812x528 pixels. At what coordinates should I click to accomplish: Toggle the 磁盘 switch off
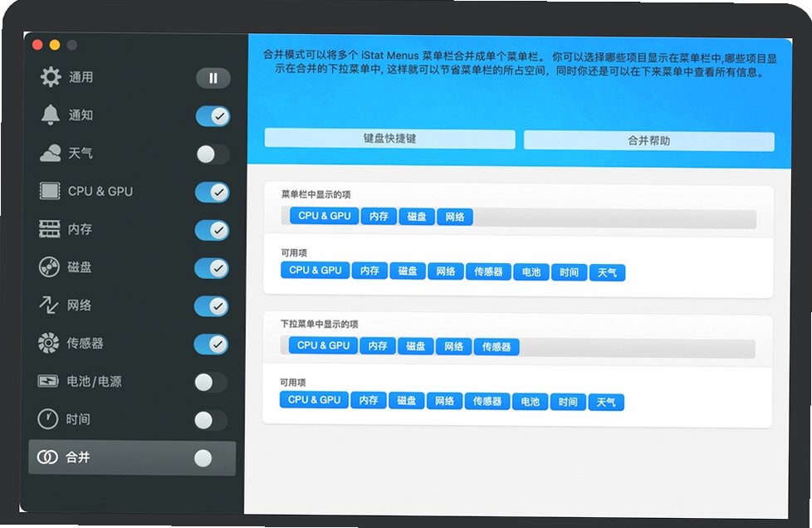coord(211,268)
